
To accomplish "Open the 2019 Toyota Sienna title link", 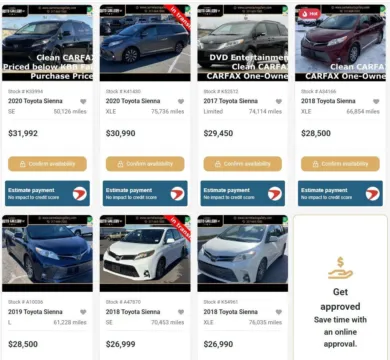I will coord(35,312).
